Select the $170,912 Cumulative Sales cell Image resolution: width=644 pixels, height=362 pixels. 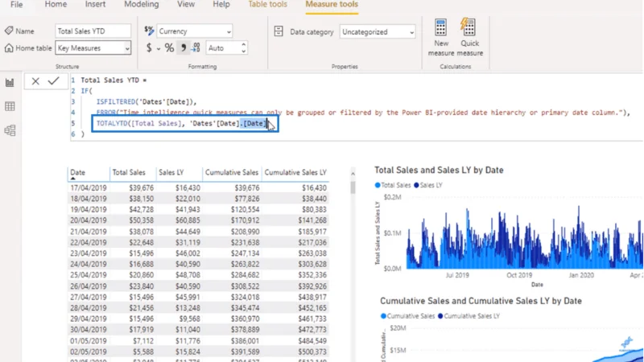(x=245, y=220)
